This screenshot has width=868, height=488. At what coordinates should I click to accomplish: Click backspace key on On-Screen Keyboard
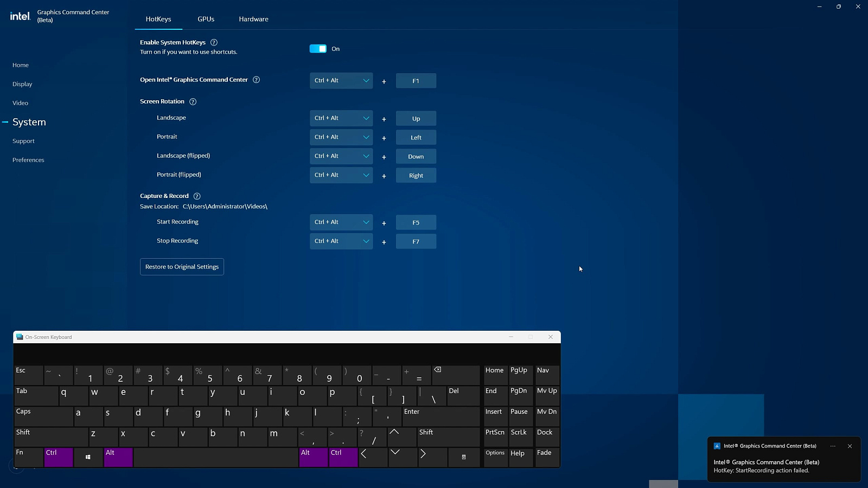pyautogui.click(x=456, y=375)
